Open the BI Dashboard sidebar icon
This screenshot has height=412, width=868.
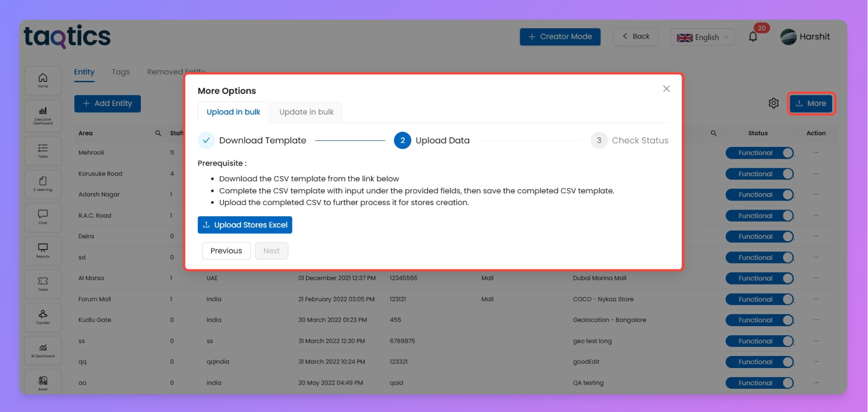(x=43, y=350)
